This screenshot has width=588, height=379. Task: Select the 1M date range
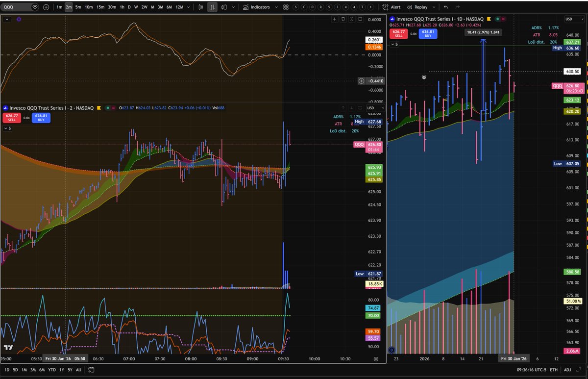point(24,369)
